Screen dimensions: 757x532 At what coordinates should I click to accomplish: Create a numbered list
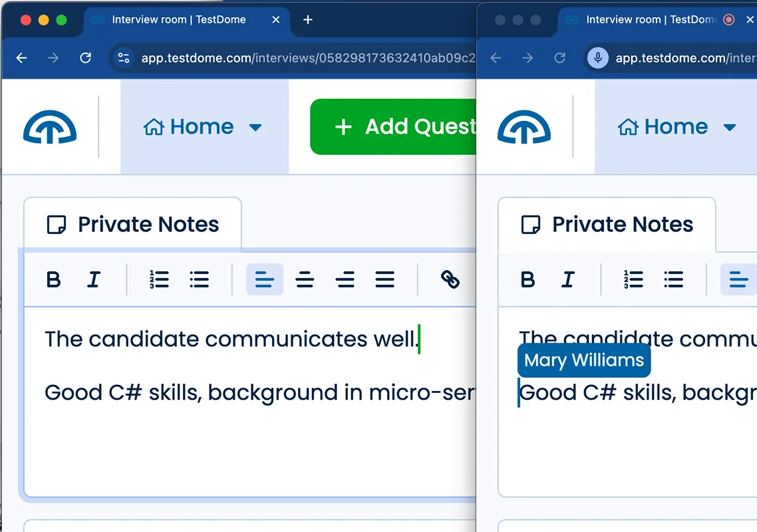tap(160, 279)
